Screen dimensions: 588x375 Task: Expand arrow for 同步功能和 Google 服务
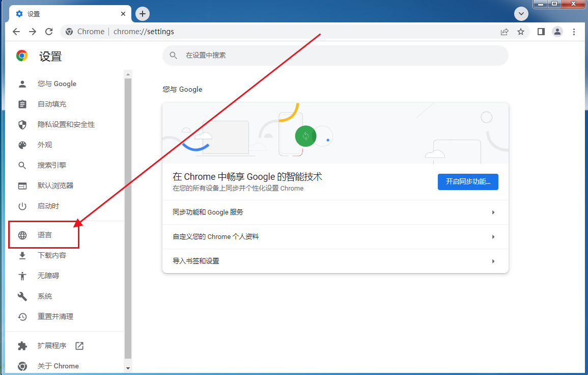click(x=493, y=212)
